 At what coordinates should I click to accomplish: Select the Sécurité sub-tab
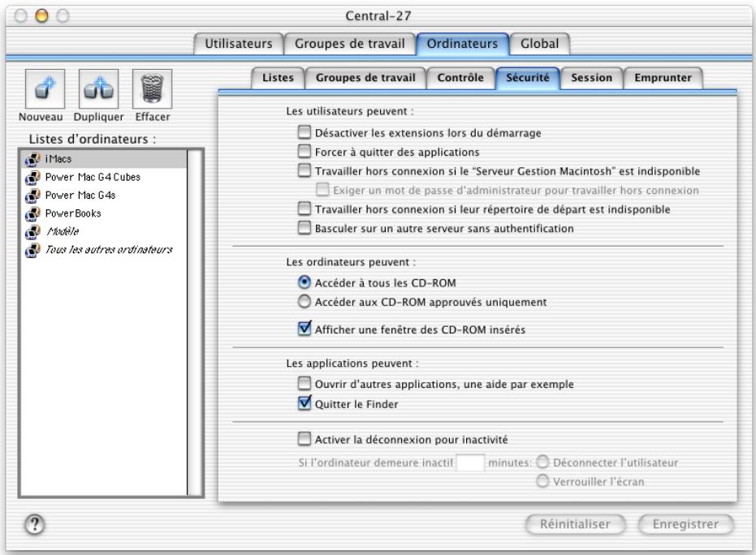click(x=528, y=78)
